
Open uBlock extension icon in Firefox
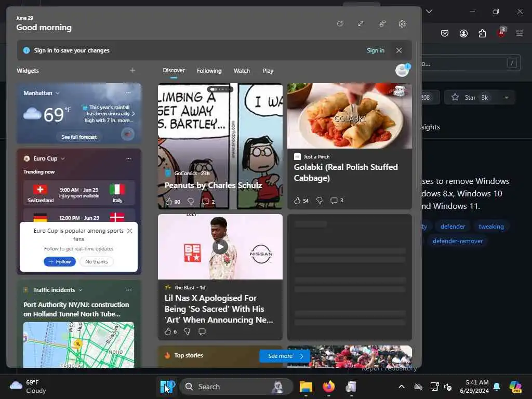click(501, 33)
